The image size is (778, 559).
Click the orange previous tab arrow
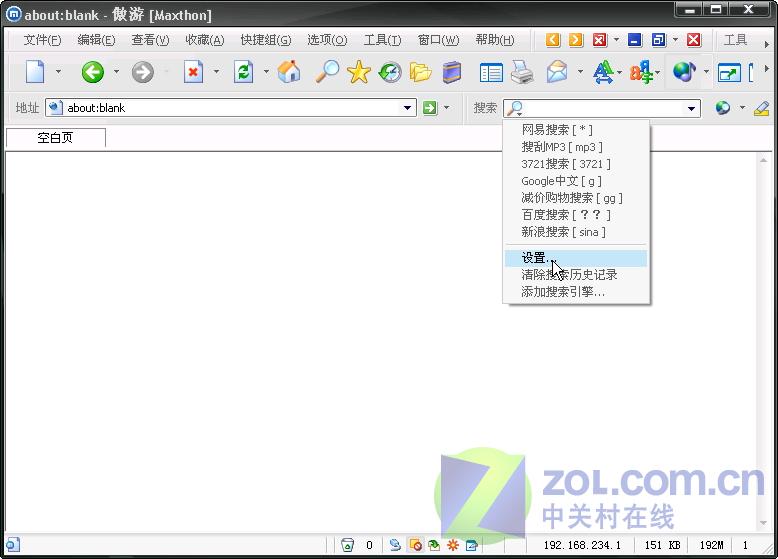point(553,40)
